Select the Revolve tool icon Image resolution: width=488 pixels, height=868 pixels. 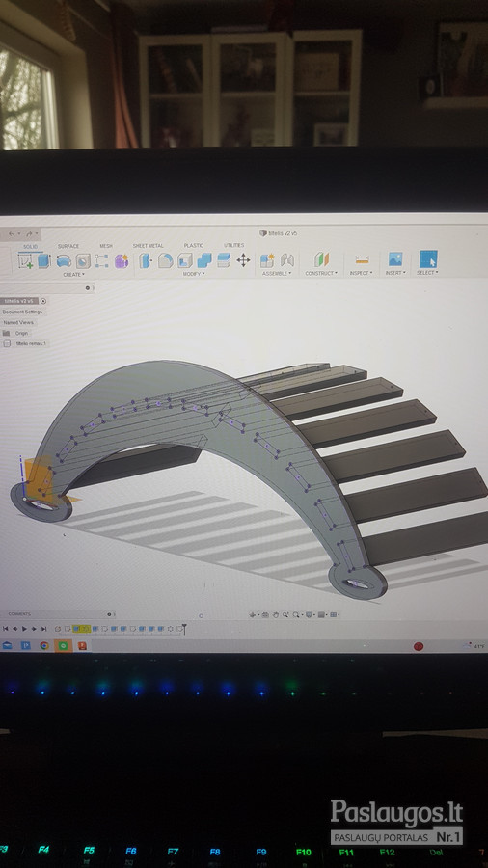(x=64, y=260)
